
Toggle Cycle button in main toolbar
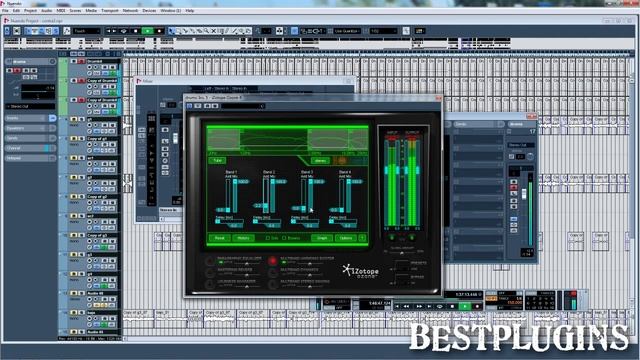(124, 31)
